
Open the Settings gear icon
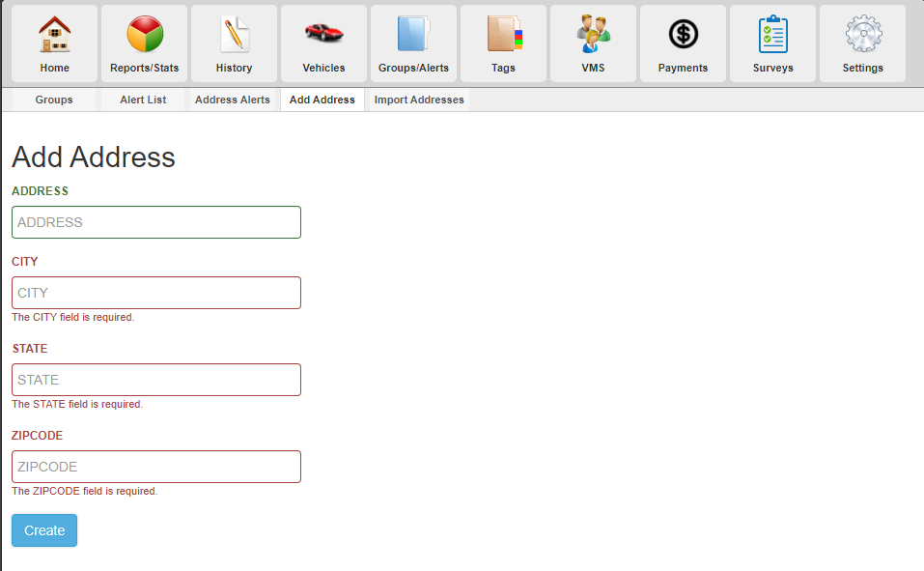(863, 34)
